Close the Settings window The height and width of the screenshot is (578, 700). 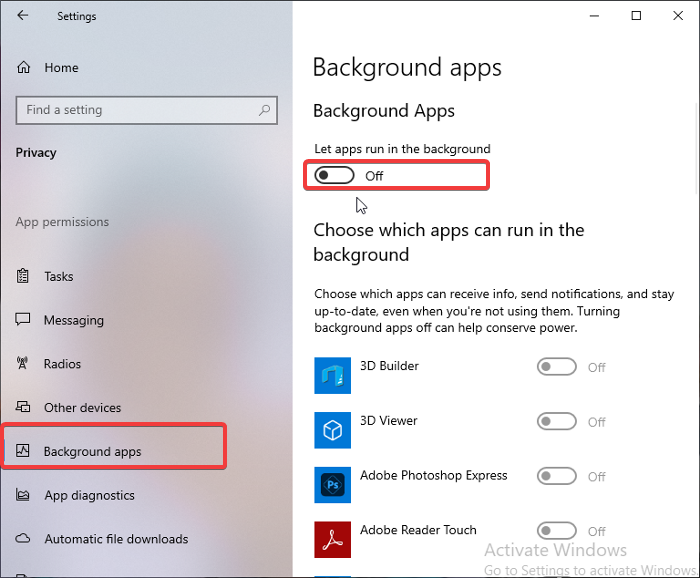(678, 16)
